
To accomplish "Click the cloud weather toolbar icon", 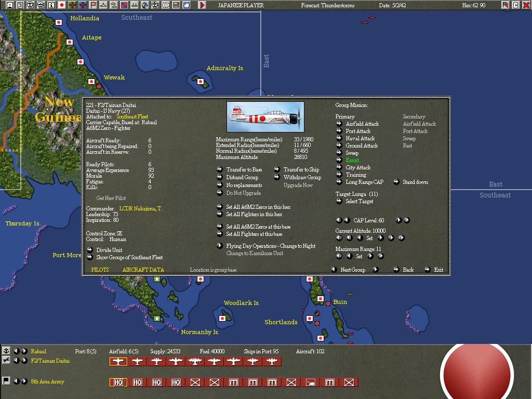I will pos(187,5).
